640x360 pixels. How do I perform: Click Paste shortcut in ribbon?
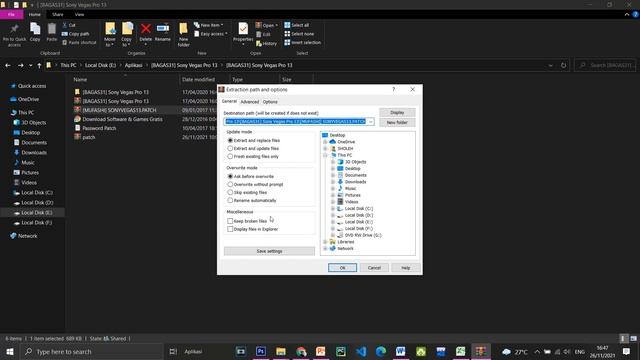(x=79, y=42)
